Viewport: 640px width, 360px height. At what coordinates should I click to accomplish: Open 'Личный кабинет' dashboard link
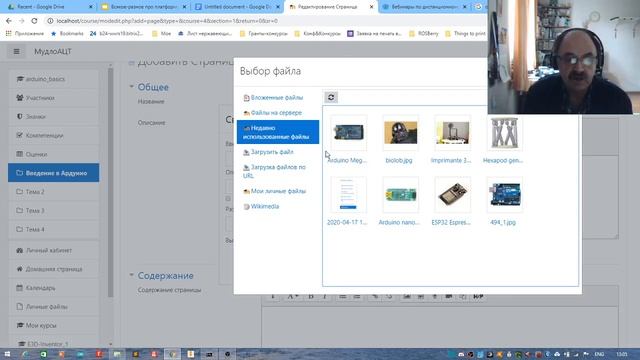[53, 250]
